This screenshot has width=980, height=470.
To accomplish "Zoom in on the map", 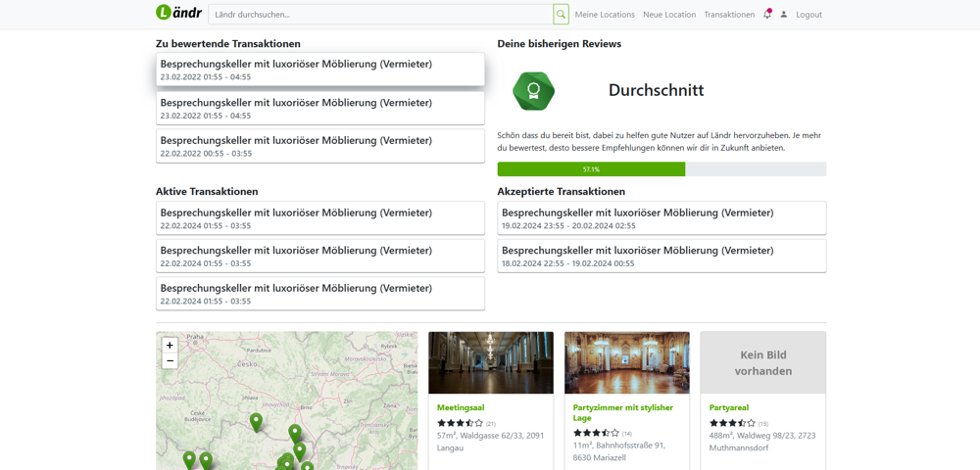I will point(170,346).
